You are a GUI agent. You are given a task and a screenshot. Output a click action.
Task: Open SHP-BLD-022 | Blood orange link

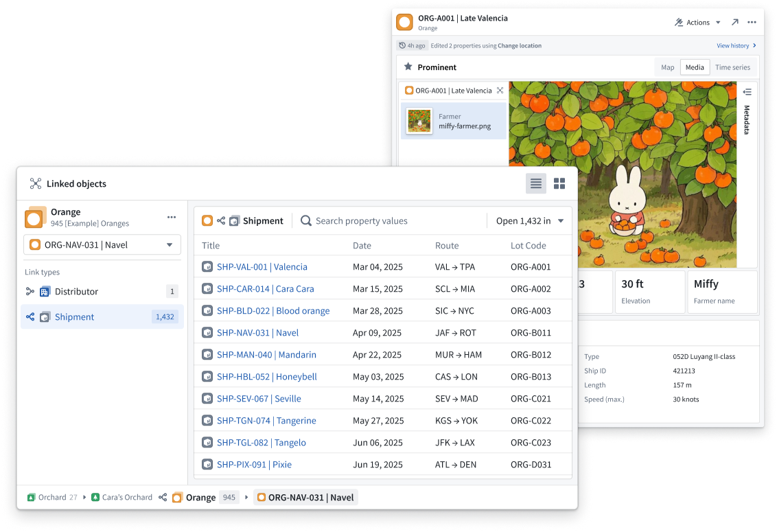[273, 311]
